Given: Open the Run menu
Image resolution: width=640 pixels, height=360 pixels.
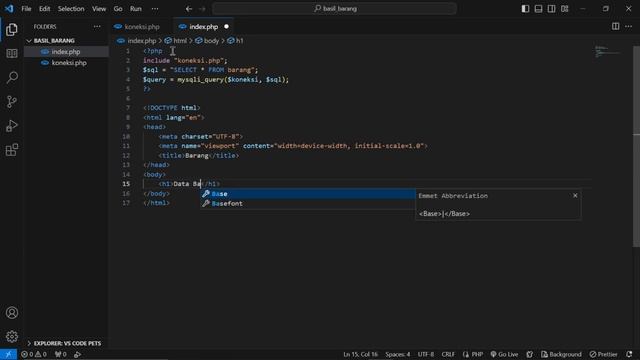Looking at the screenshot, I should pos(136,9).
